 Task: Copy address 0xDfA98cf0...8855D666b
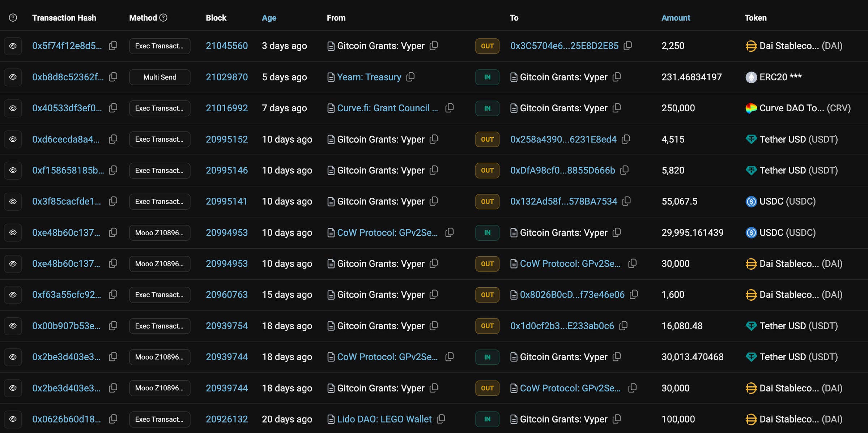click(x=624, y=170)
